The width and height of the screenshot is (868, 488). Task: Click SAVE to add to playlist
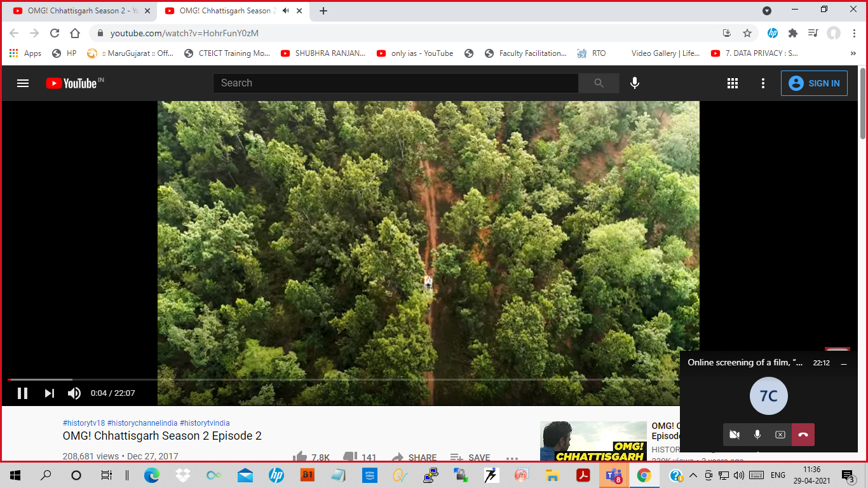coord(470,457)
